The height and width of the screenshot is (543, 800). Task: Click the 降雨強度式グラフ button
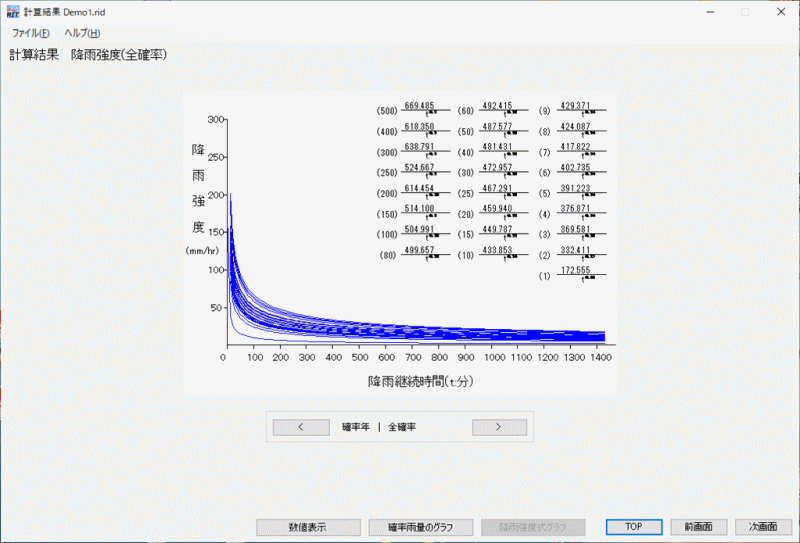click(x=532, y=527)
